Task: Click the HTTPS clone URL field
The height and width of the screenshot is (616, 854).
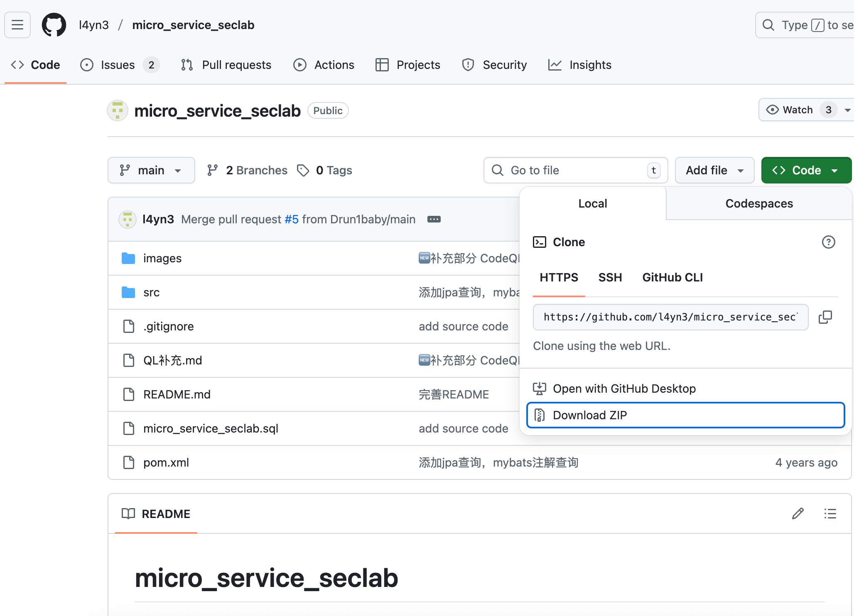Action: pos(670,317)
